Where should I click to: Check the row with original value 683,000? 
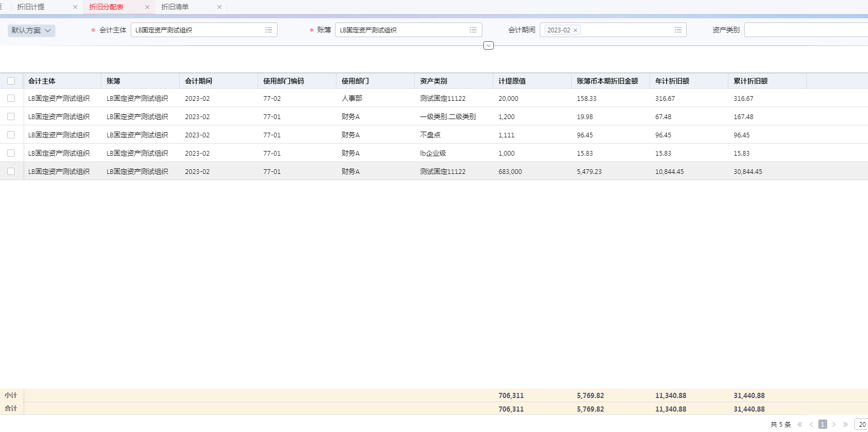click(x=11, y=171)
